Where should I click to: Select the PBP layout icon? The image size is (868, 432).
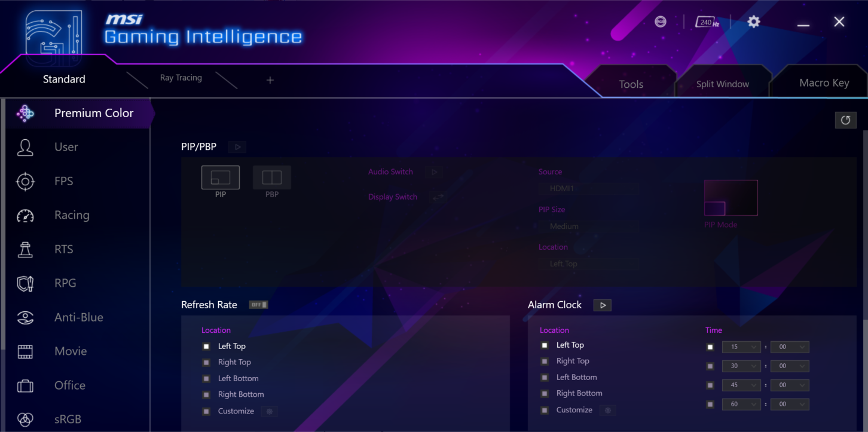(272, 177)
